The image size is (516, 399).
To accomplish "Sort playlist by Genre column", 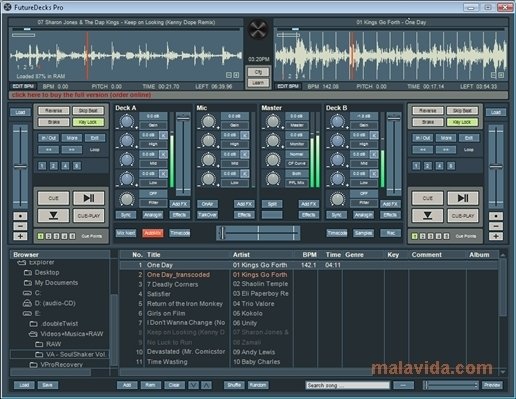I will (354, 255).
